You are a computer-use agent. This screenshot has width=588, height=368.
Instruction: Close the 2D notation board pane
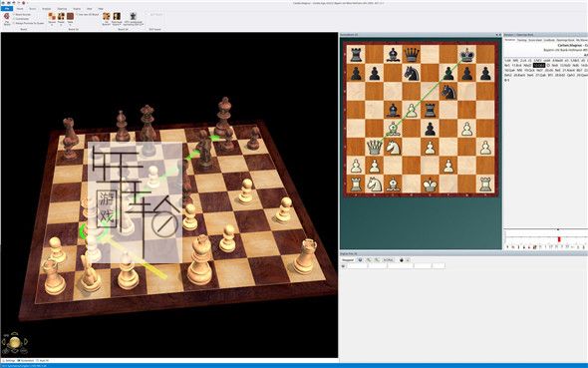click(500, 35)
